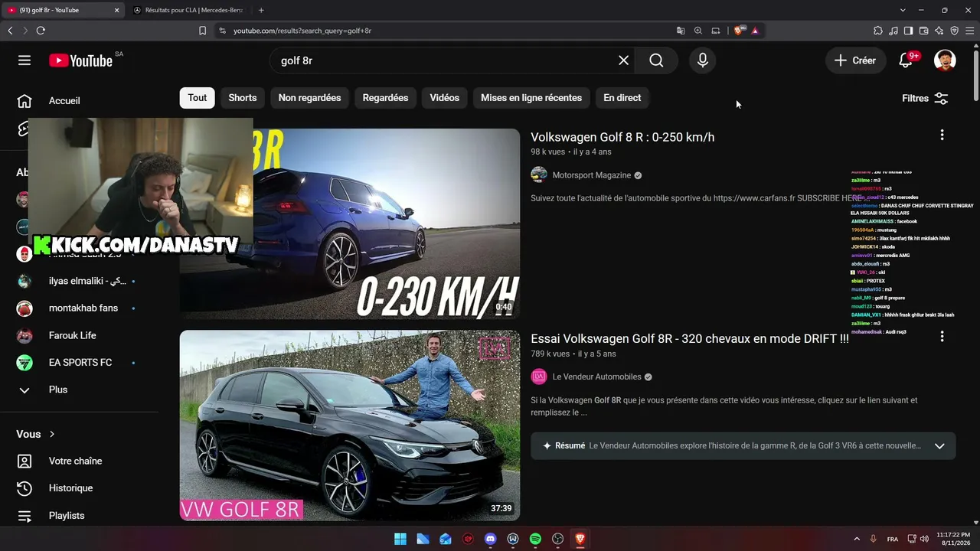Expand the Vous section chevron
980x551 pixels.
(x=52, y=434)
